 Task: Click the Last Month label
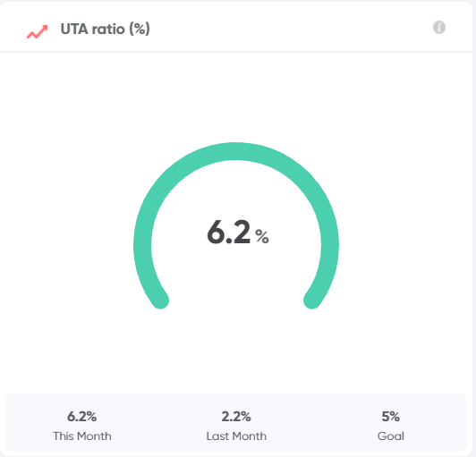click(x=236, y=436)
